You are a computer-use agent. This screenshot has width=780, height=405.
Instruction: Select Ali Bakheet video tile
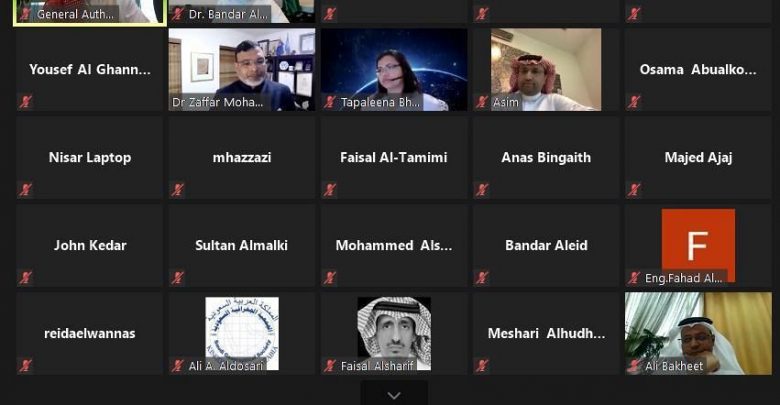pos(698,333)
